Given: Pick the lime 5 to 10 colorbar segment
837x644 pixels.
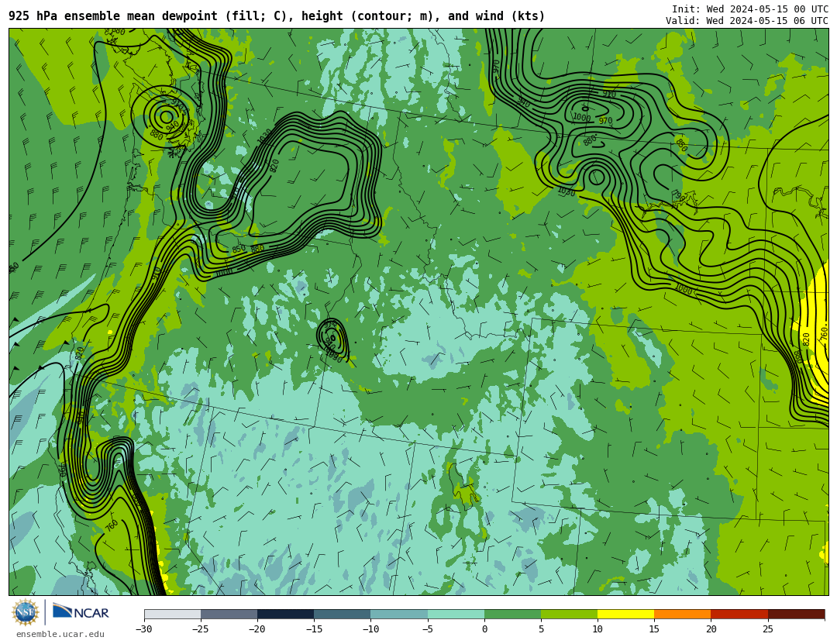Looking at the screenshot, I should pyautogui.click(x=569, y=614).
